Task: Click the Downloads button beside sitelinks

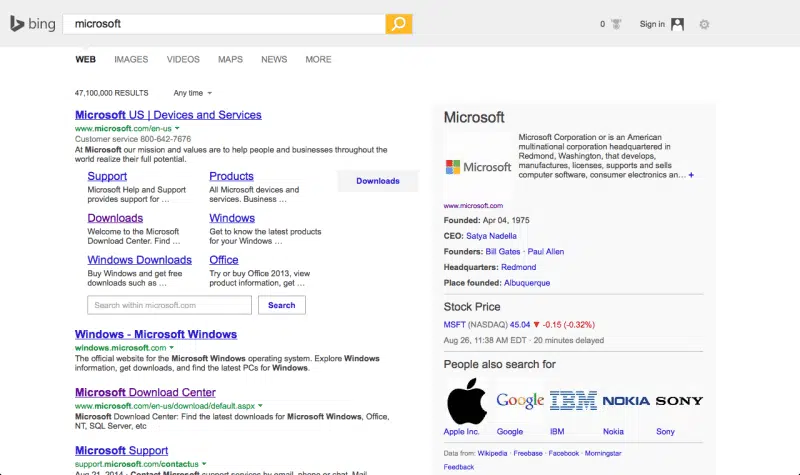Action: click(x=378, y=181)
